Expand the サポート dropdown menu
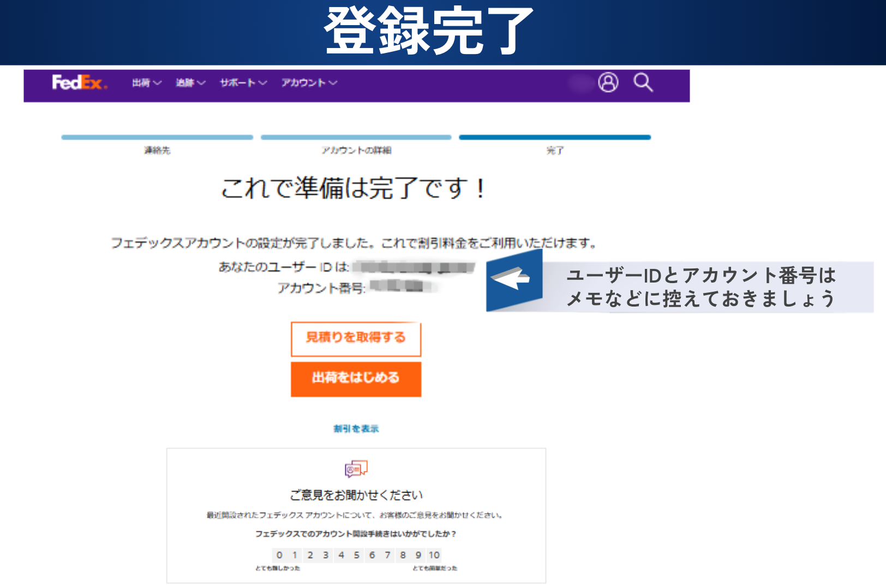The height and width of the screenshot is (588, 886). [243, 83]
